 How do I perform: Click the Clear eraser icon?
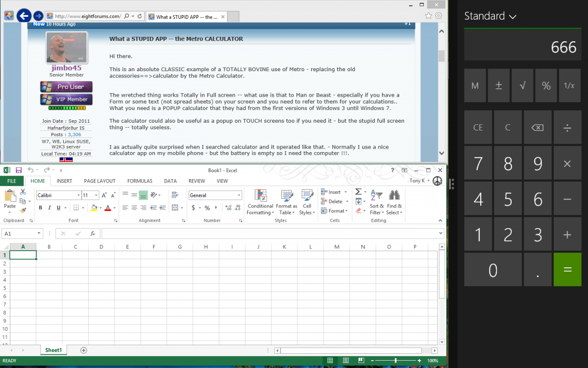click(358, 210)
